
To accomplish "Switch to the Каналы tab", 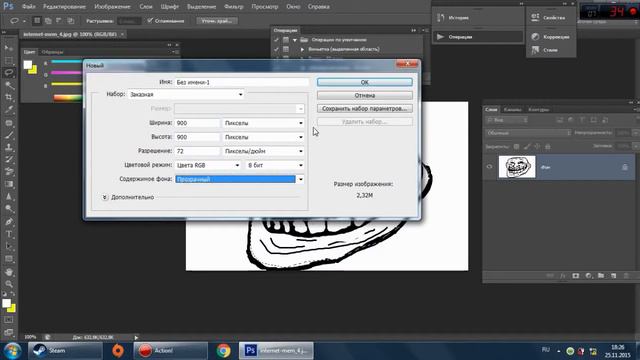I will tap(512, 109).
